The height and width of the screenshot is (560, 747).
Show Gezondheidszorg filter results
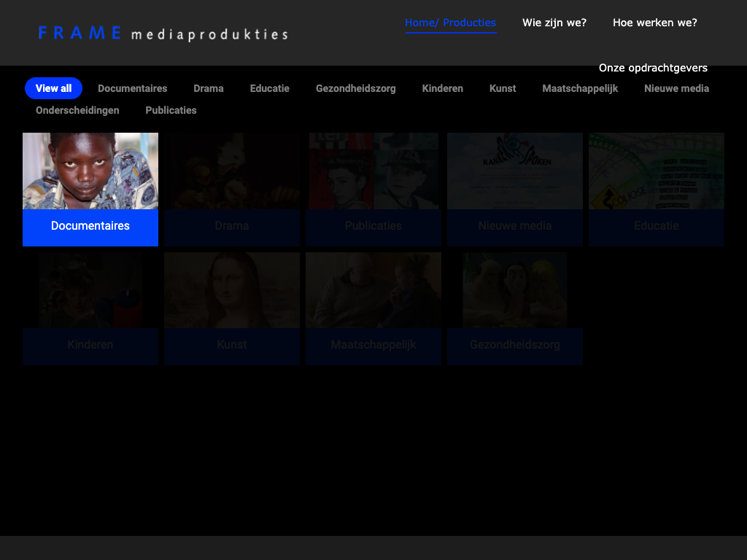[x=355, y=88]
